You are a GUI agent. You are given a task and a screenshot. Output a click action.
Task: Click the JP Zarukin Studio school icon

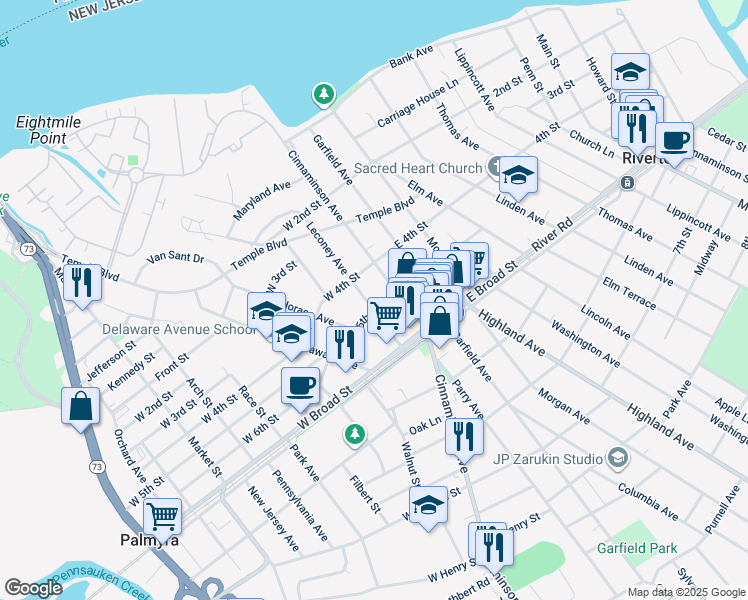618,459
